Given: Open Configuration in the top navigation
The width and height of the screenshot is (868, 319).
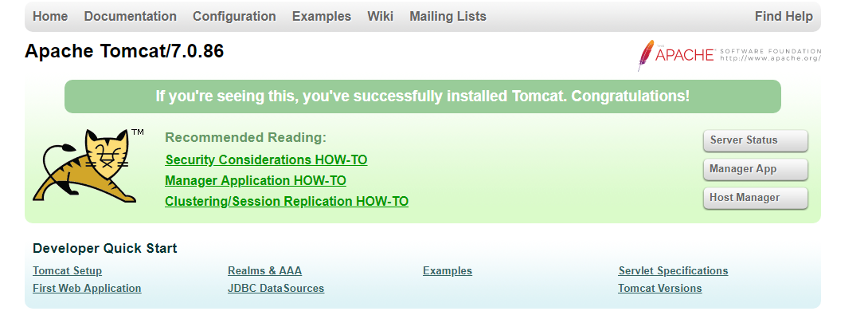Looking at the screenshot, I should (234, 16).
